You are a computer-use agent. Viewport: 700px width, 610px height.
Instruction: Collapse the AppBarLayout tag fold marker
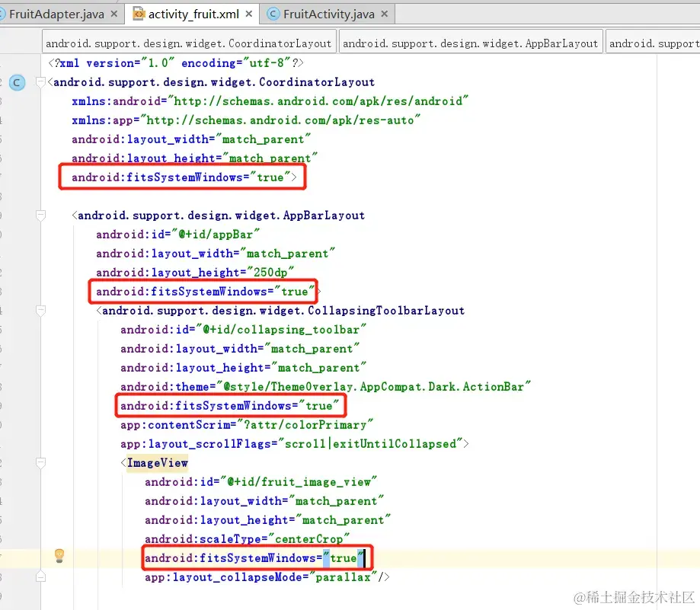pos(40,216)
